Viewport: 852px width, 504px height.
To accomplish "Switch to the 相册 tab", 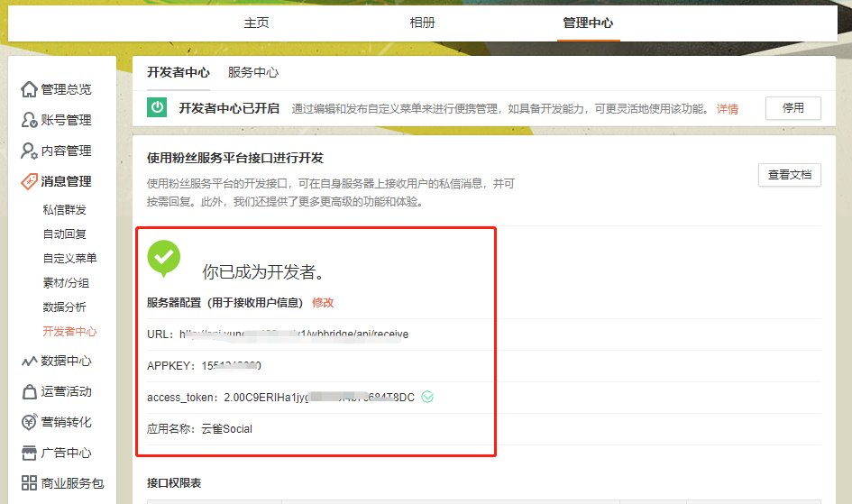I will pos(422,23).
